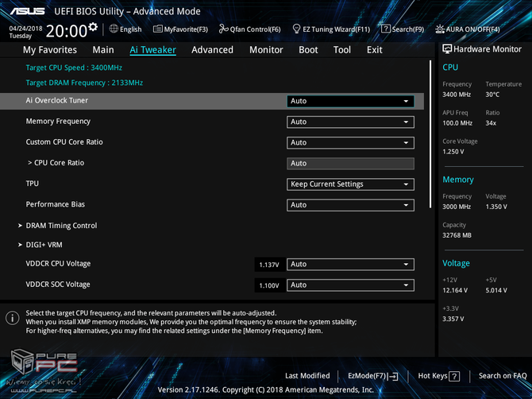This screenshot has width=532, height=399.
Task: Click the Hardware Monitor screen icon
Action: tap(447, 49)
